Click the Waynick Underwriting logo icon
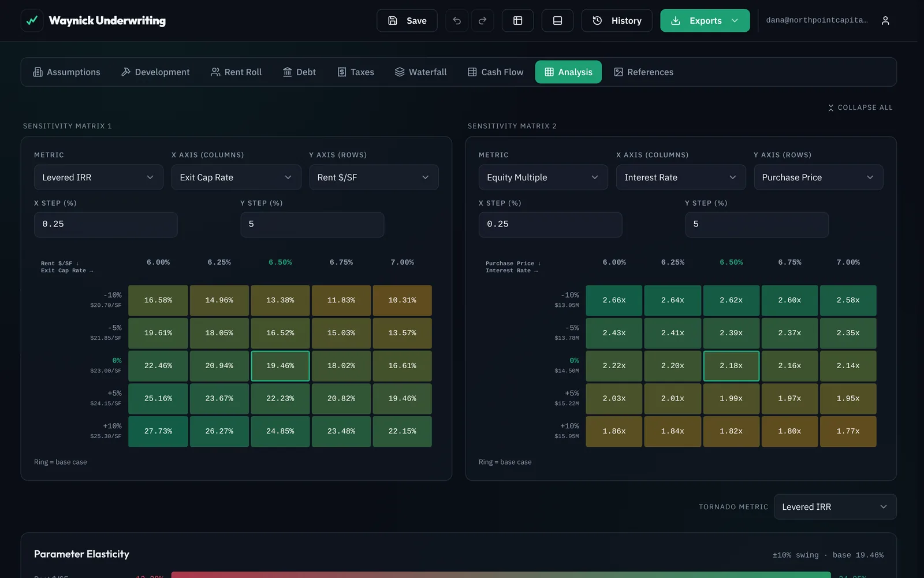The width and height of the screenshot is (924, 578). click(32, 21)
